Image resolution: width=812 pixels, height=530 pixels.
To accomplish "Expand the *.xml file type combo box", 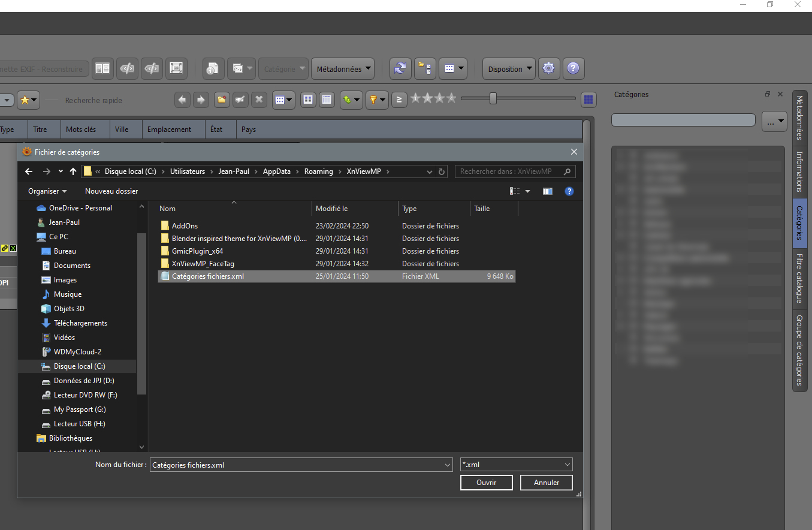I will [516, 465].
